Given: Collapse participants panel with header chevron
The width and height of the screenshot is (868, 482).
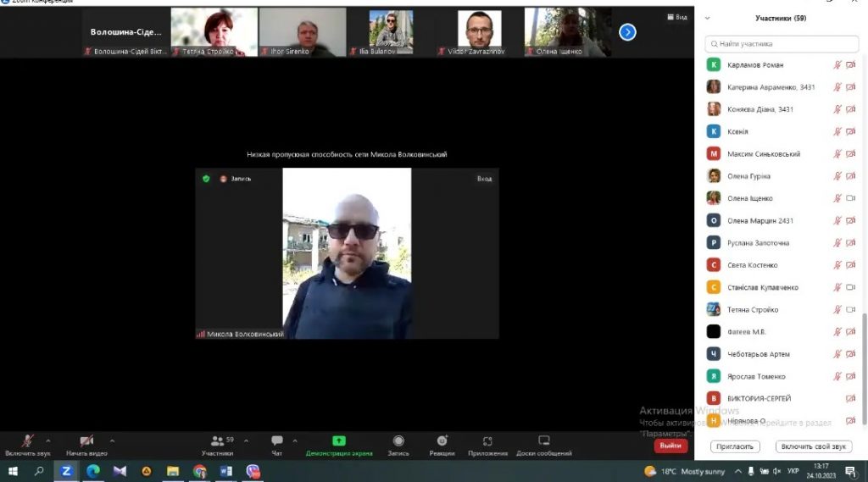Looking at the screenshot, I should 708,18.
